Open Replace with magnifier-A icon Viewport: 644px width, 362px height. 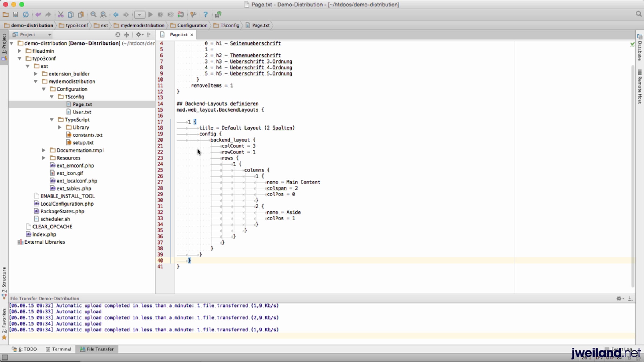(x=103, y=14)
